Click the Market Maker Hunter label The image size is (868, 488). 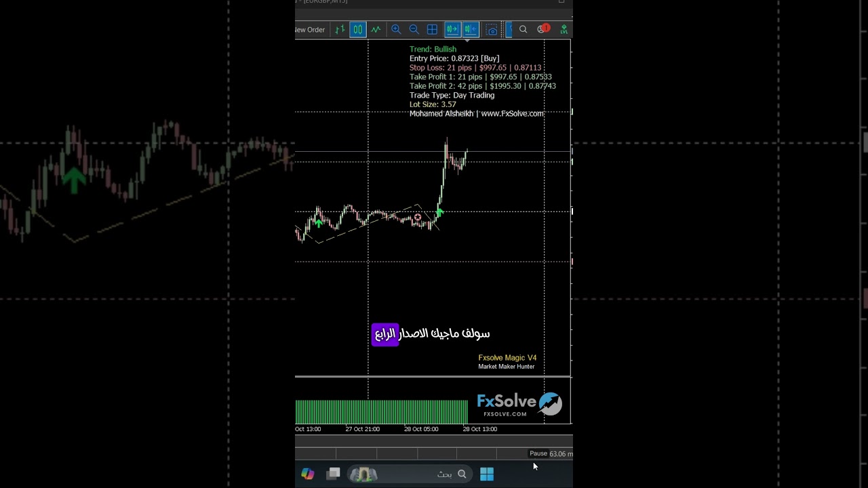point(507,367)
